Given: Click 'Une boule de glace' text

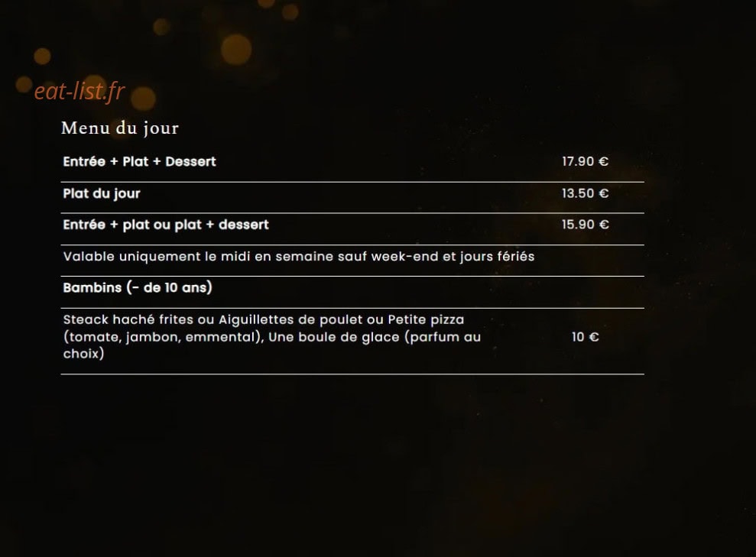Looking at the screenshot, I should pyautogui.click(x=334, y=337).
